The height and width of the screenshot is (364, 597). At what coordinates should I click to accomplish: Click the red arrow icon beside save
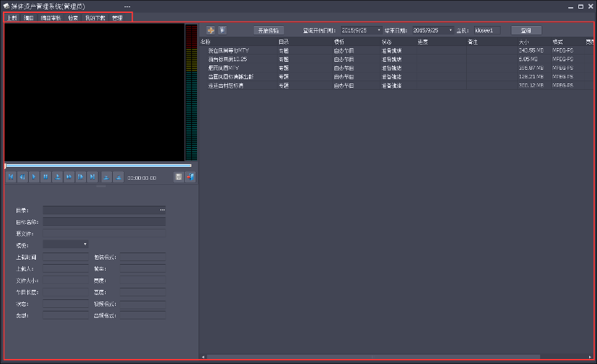tap(190, 176)
